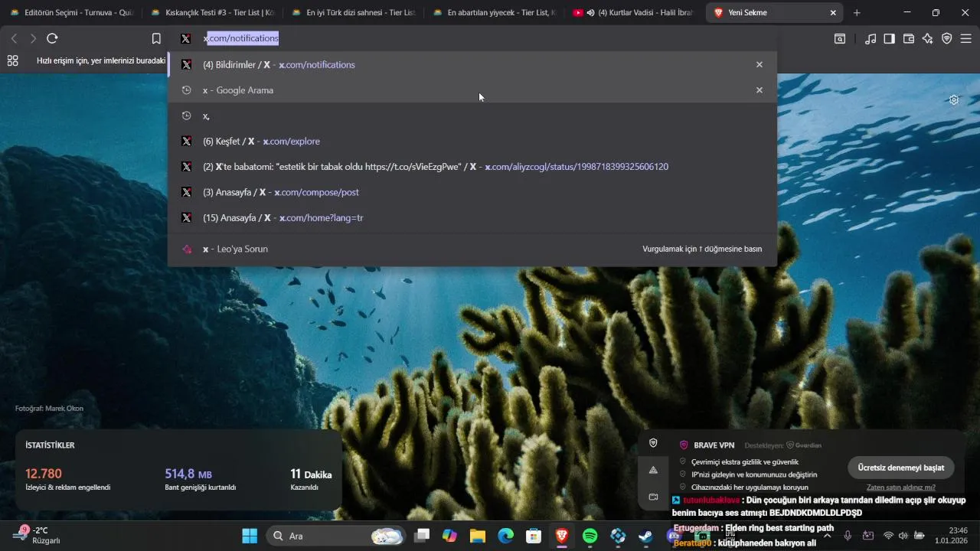Bookmark this page with the bookmark icon
Image resolution: width=980 pixels, height=551 pixels.
[x=156, y=38]
